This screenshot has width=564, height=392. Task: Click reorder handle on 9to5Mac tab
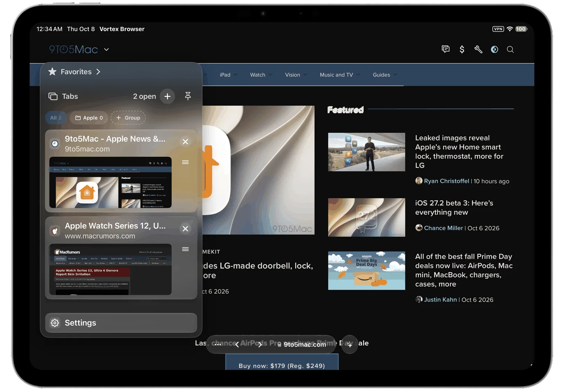tap(185, 162)
